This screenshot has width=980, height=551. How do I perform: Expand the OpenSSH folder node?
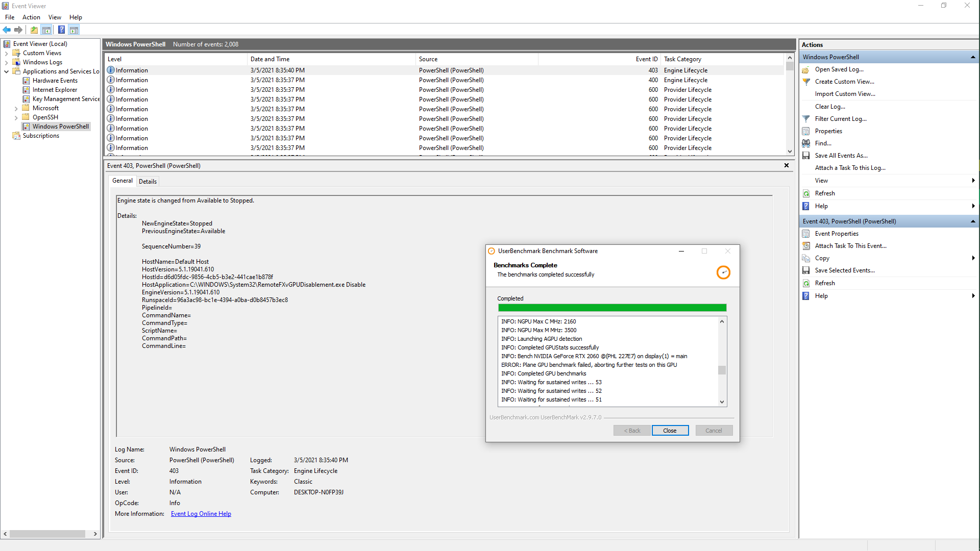pyautogui.click(x=16, y=117)
